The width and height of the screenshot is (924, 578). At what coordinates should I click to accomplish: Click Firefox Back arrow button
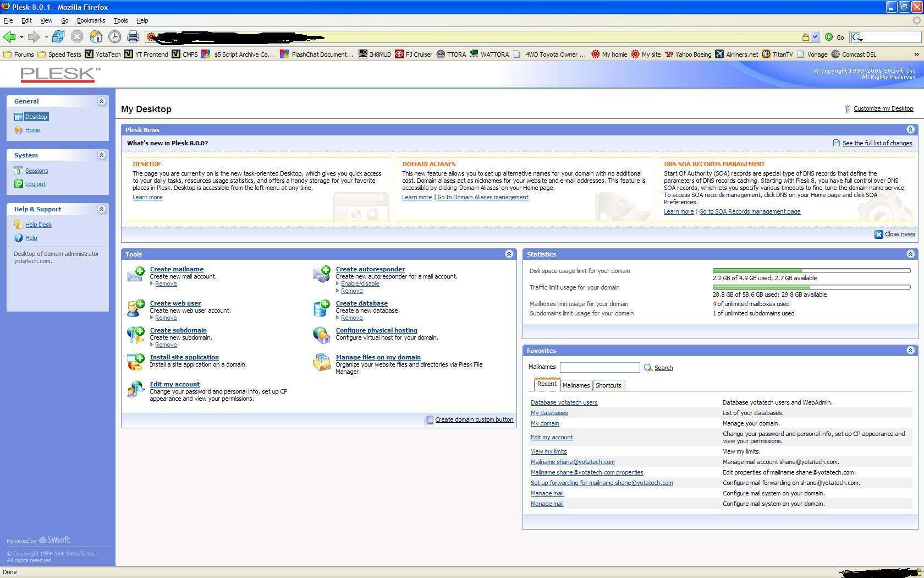[9, 37]
